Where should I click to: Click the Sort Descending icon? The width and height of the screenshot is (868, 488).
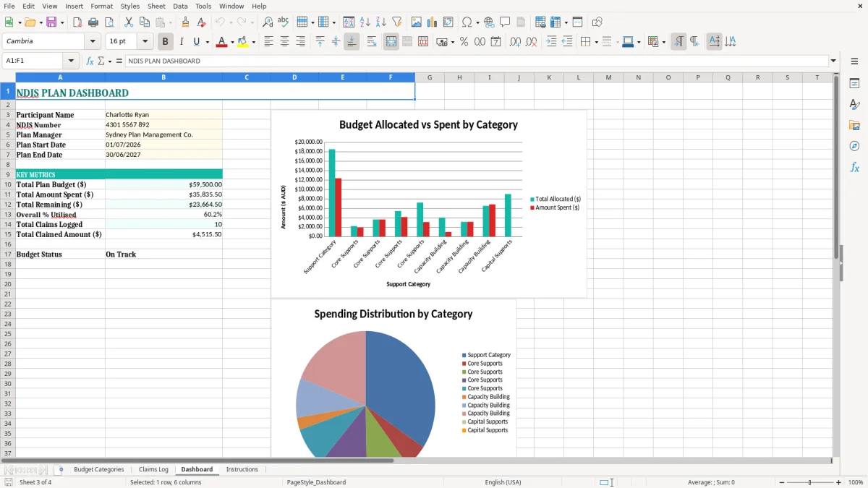point(381,22)
